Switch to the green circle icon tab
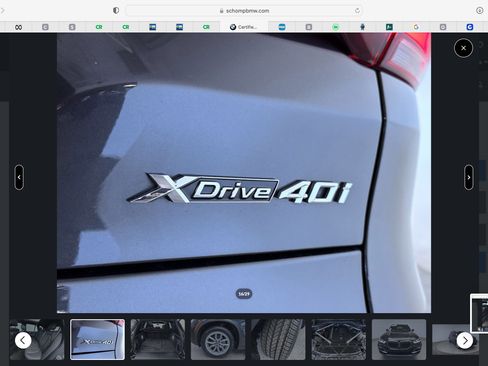This screenshot has height=366, width=488. pyautogui.click(x=336, y=27)
